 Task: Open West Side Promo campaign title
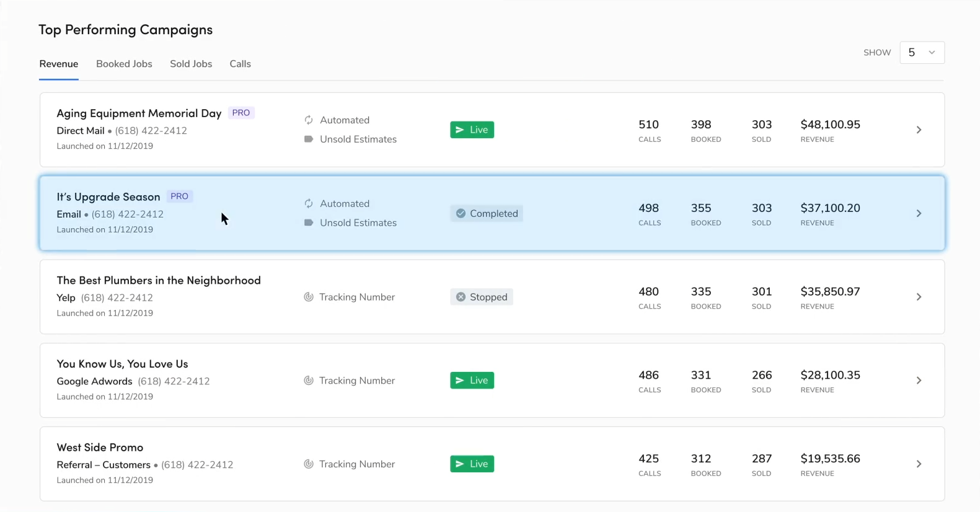(x=100, y=448)
